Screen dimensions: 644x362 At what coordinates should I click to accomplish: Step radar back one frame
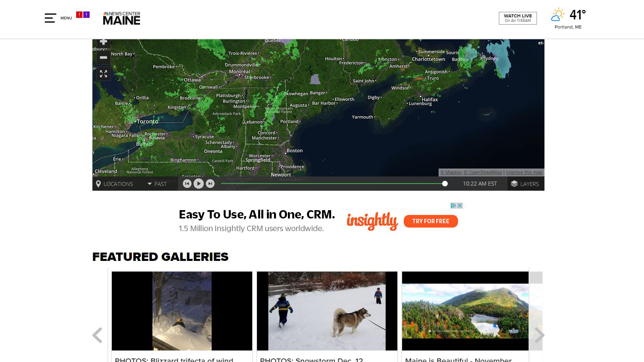[187, 184]
